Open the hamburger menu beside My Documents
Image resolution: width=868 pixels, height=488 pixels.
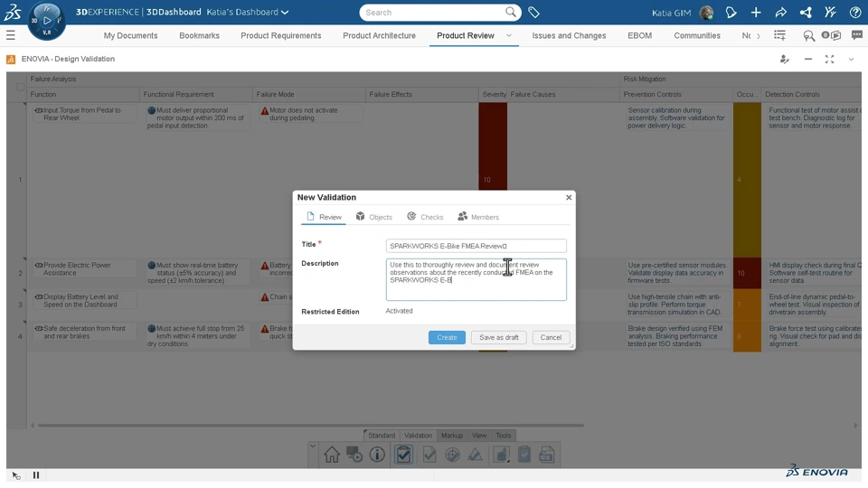(x=11, y=35)
